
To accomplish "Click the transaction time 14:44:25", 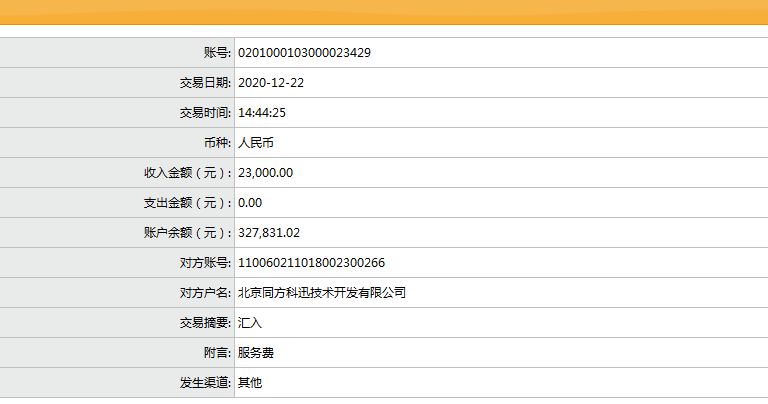I will 261,113.
